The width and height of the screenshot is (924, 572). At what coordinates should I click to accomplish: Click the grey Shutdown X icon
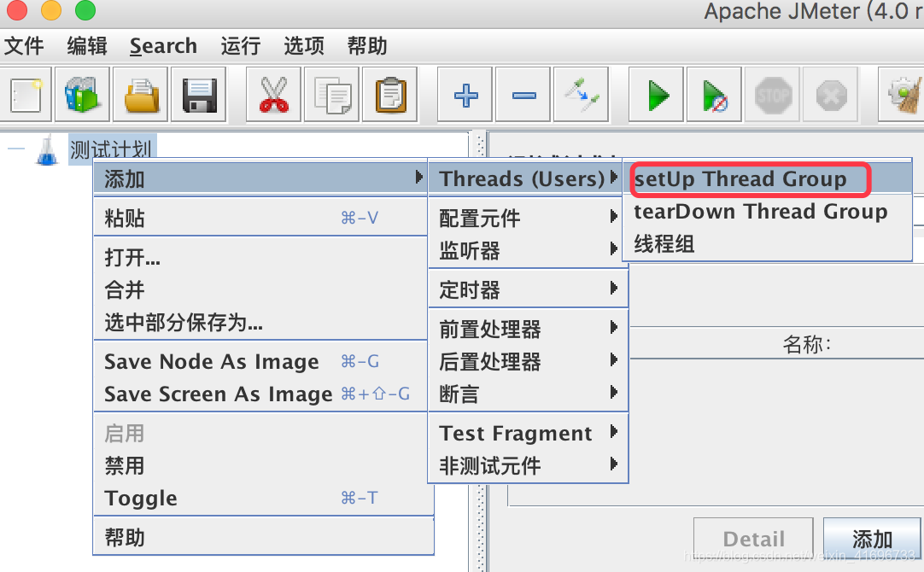[831, 95]
